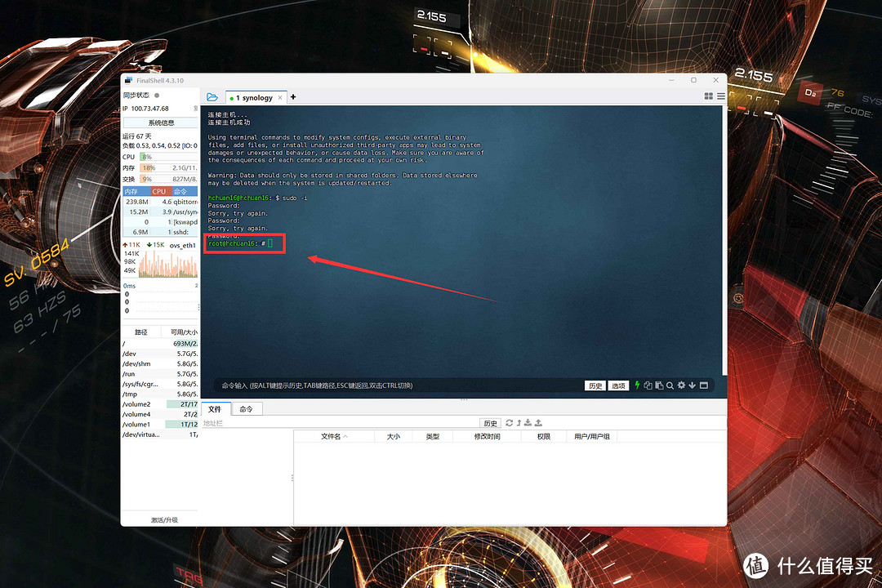Open the 历史 dropdown in the file panel

click(x=490, y=422)
